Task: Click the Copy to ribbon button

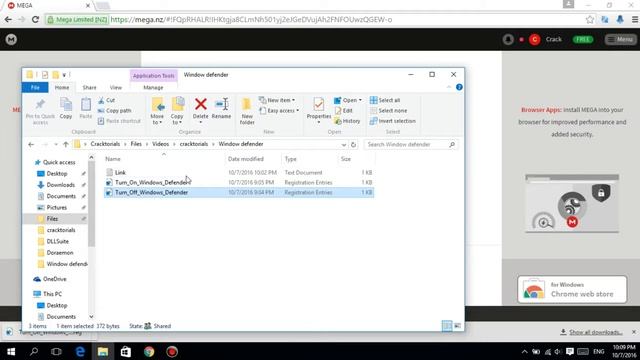Action: coord(177,111)
